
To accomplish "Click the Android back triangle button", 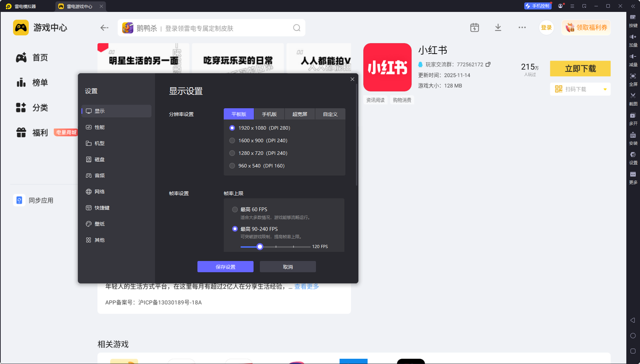I will pyautogui.click(x=633, y=320).
